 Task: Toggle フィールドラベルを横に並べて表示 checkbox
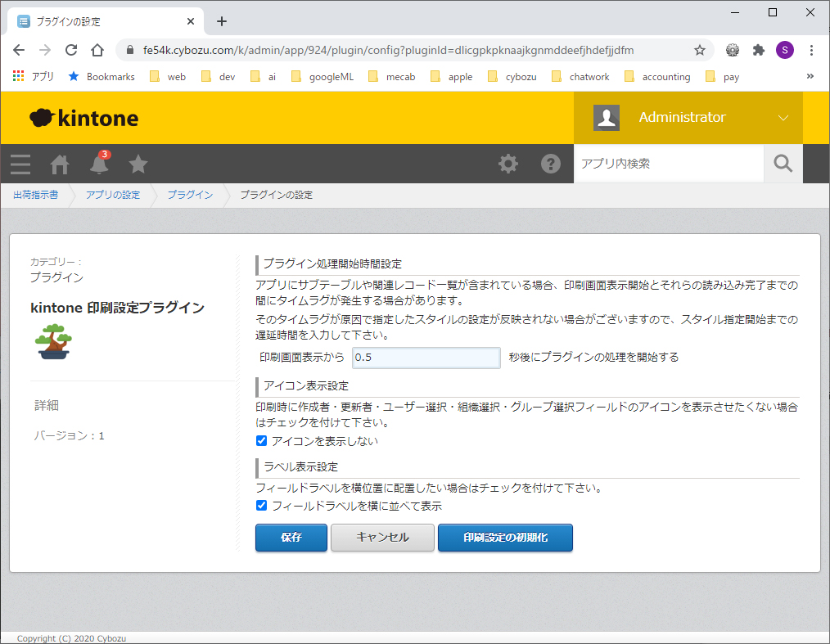click(x=261, y=506)
